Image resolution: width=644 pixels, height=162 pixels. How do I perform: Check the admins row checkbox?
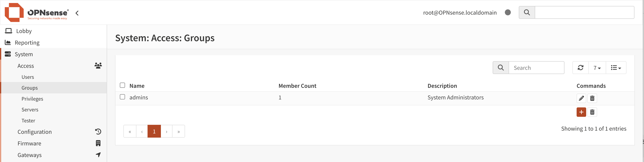pyautogui.click(x=122, y=97)
